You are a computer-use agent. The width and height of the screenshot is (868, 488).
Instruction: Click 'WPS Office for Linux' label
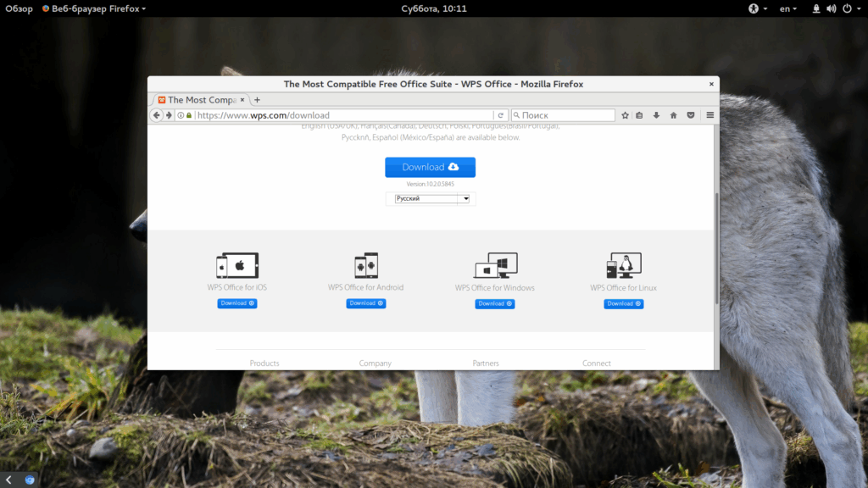point(623,288)
